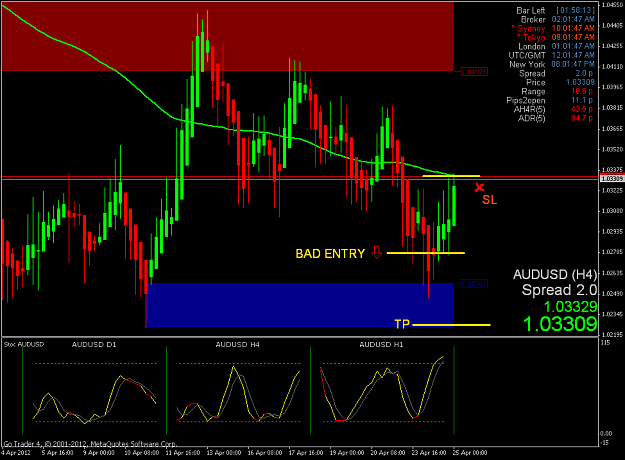
Task: Click the red zone price tag 1.04076
Action: pyautogui.click(x=474, y=72)
